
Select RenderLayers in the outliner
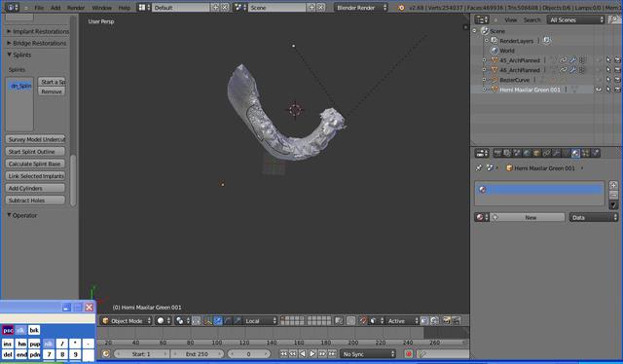[x=517, y=41]
